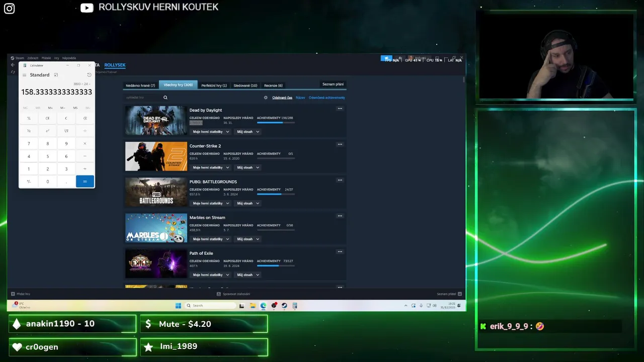Click the Calculator reciprocal 1/x key
The image size is (644, 362).
pos(29,131)
